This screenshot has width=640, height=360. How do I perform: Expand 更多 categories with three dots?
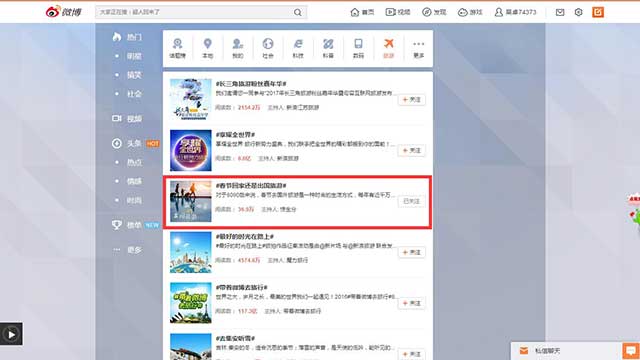point(418,48)
